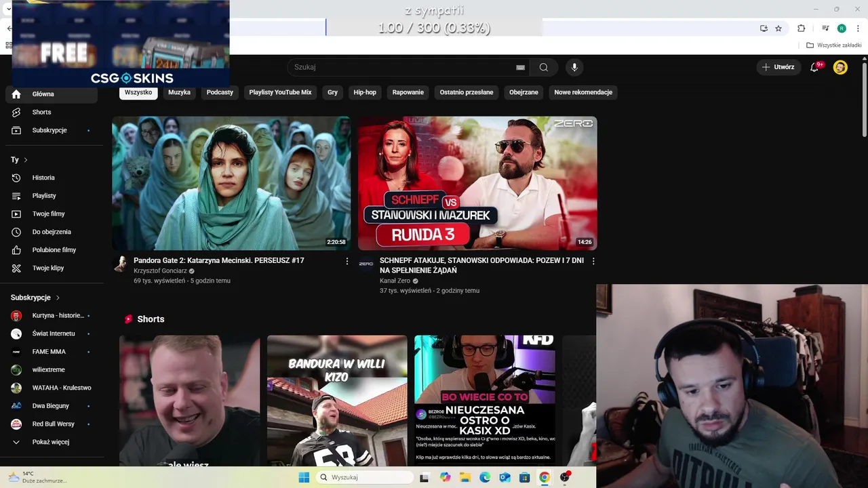This screenshot has height=488, width=868.
Task: Click the Windows taskbar Wyszukaj search box
Action: [365, 477]
